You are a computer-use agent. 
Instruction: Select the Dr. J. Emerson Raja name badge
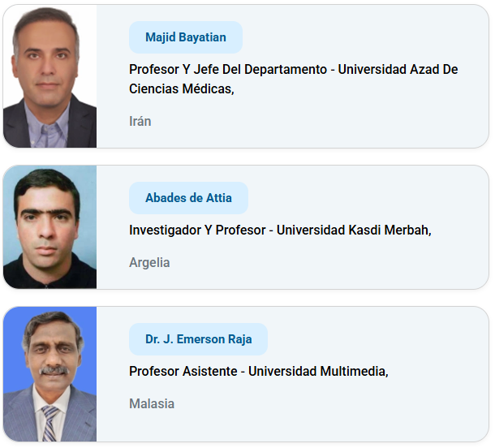click(x=198, y=339)
